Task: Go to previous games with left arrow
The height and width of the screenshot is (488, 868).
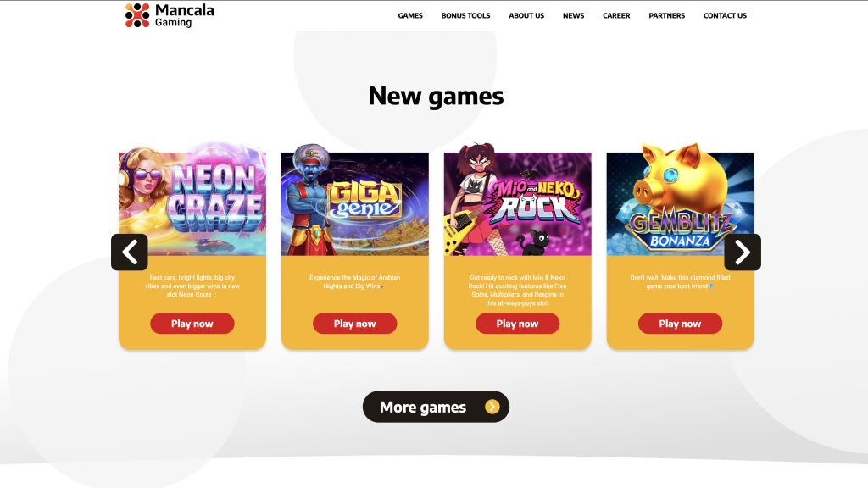Action: pos(130,252)
